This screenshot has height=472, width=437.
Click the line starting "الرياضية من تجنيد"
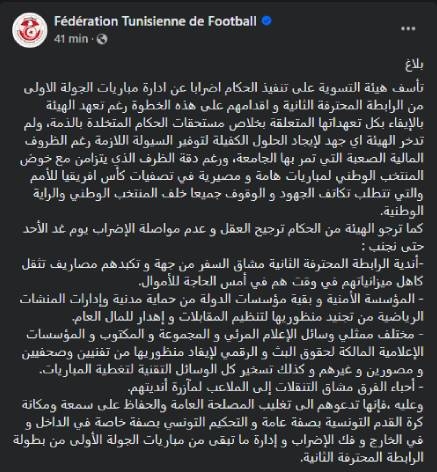pos(248,317)
